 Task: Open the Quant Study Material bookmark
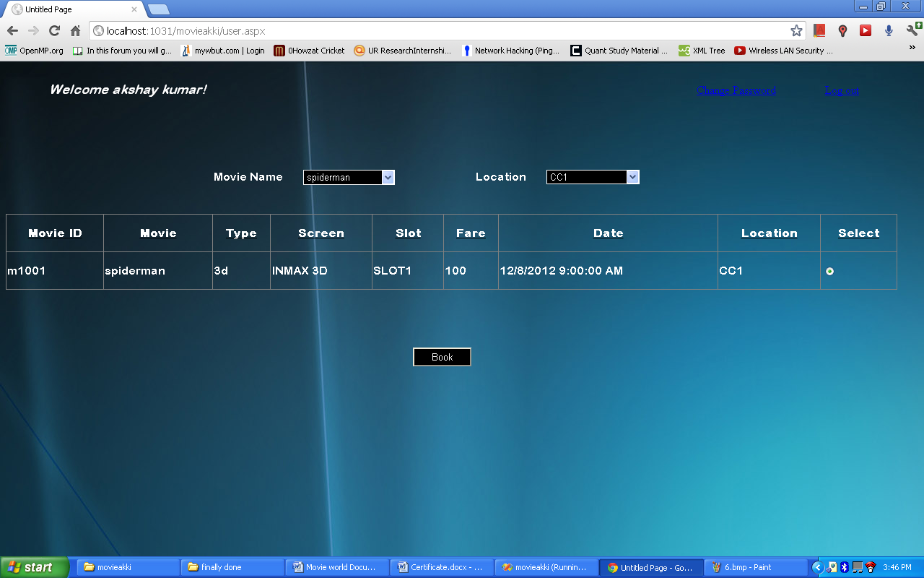click(x=619, y=51)
